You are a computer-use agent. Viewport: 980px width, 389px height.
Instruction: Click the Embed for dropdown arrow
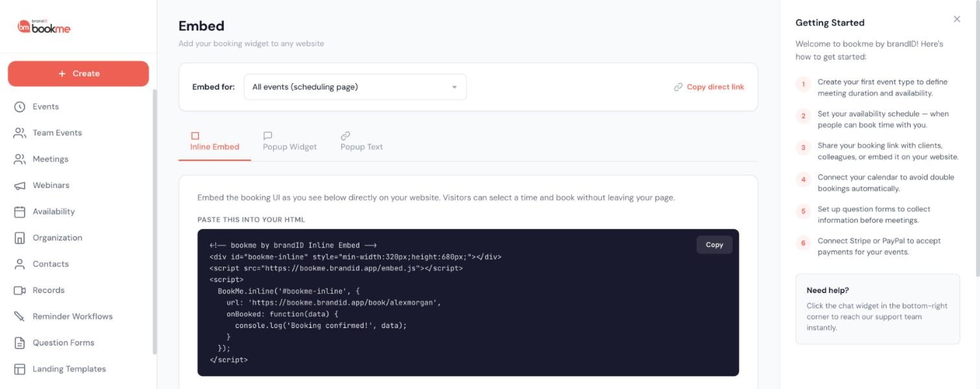(454, 88)
